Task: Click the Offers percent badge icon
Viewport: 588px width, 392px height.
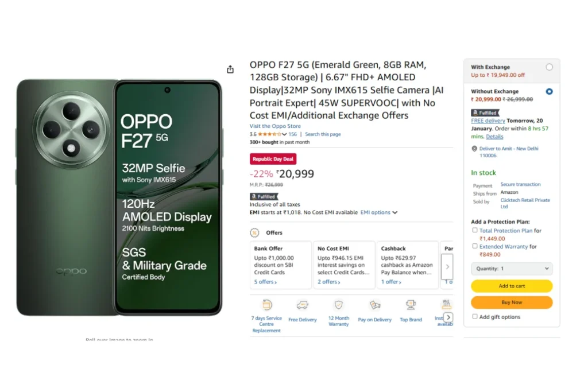Action: pos(254,232)
